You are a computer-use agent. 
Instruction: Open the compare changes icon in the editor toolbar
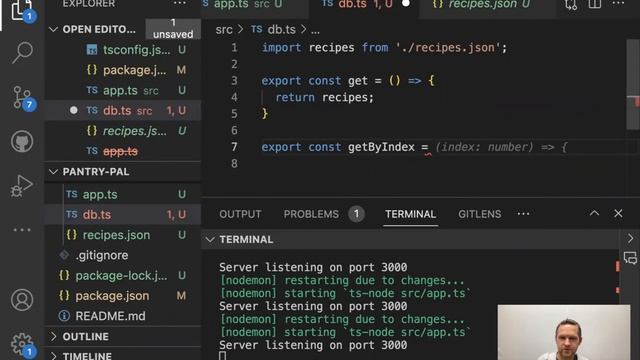click(x=571, y=4)
